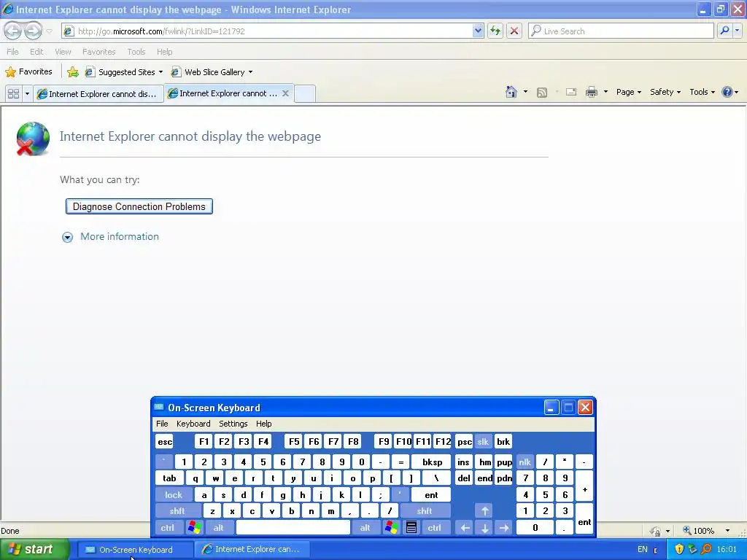747x560 pixels.
Task: Click the Back navigation arrow
Action: (13, 31)
